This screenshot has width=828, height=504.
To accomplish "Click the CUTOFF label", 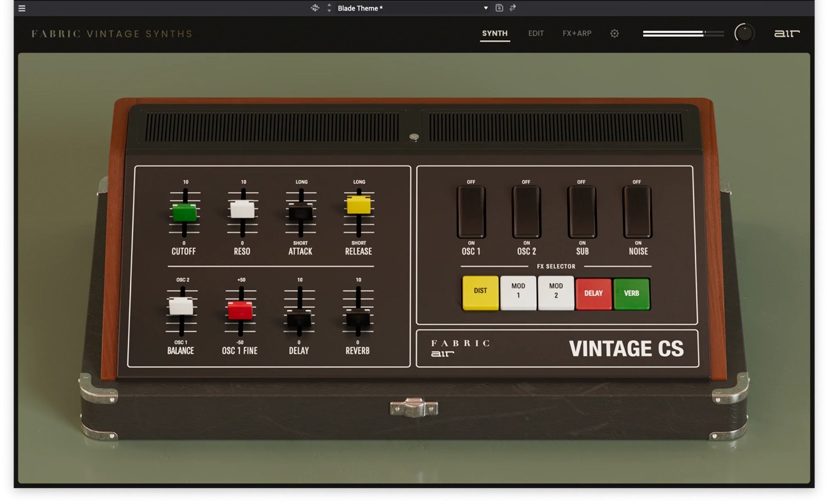I will click(x=183, y=251).
